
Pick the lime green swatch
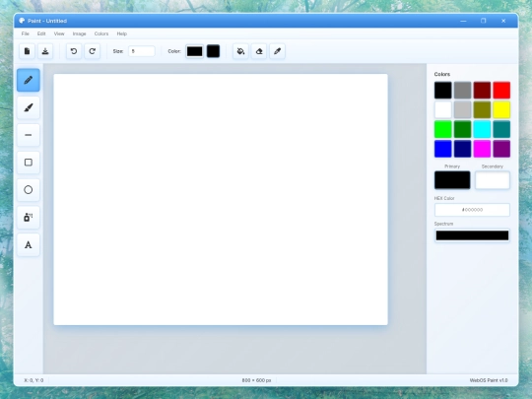442,129
